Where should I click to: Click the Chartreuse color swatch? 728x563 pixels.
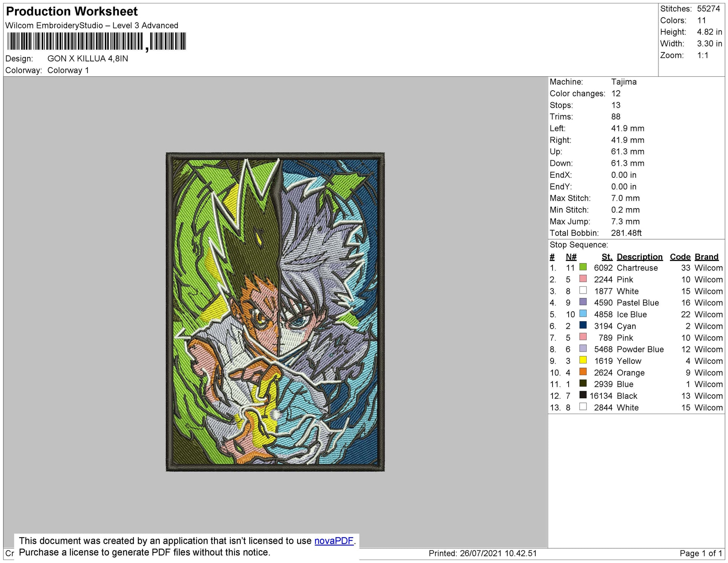tap(582, 267)
